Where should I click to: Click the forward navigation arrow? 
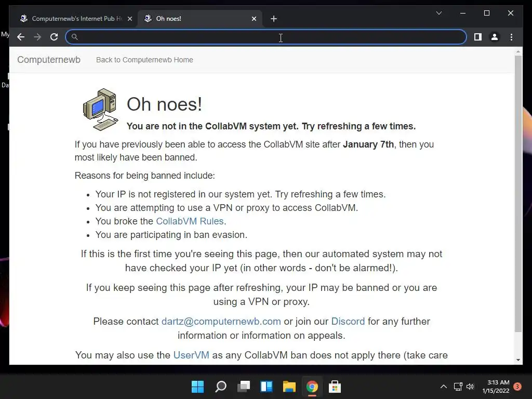pos(37,37)
